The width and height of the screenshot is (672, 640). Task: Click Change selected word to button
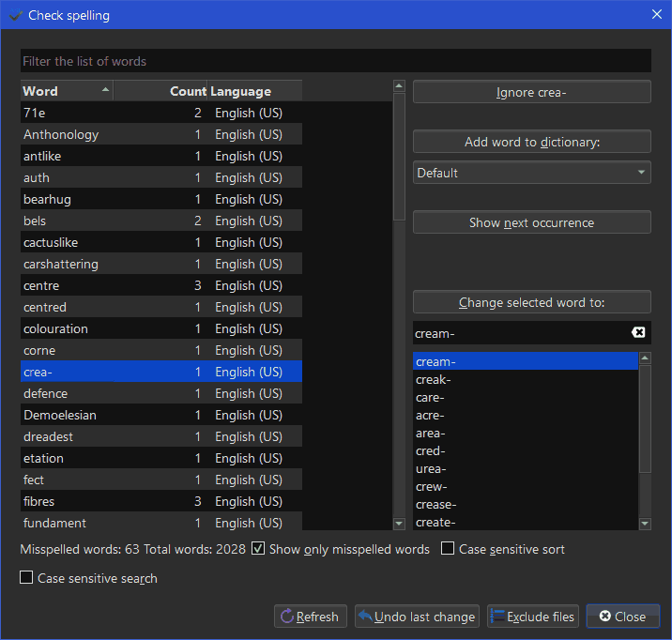[x=532, y=302]
